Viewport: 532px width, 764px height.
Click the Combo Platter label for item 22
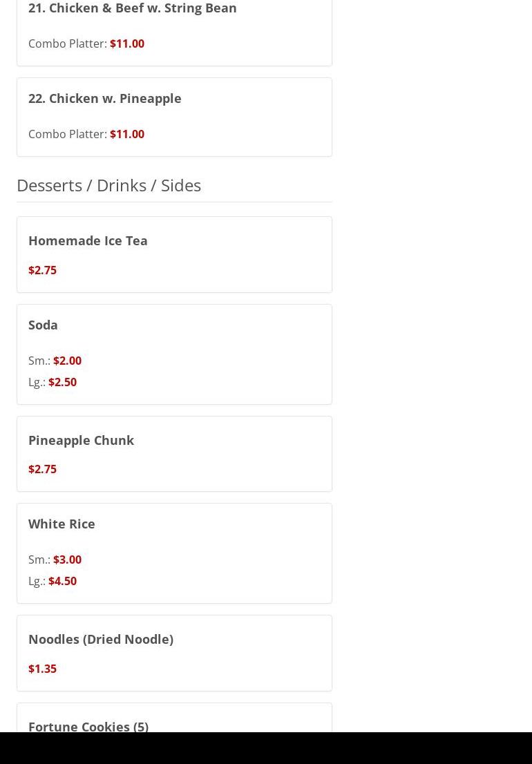tap(68, 134)
